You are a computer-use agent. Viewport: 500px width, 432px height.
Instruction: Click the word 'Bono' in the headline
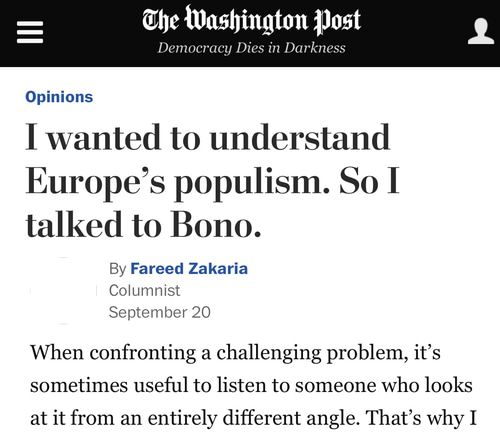215,224
